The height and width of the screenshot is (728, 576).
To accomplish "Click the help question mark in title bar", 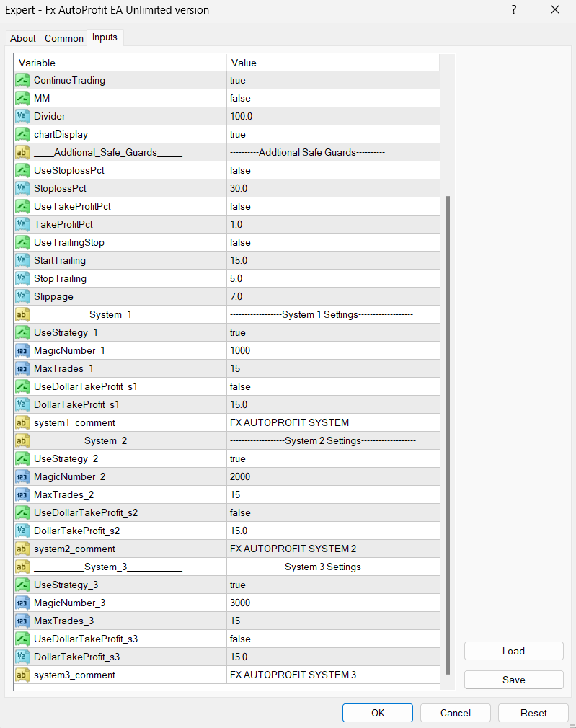I will [x=513, y=10].
